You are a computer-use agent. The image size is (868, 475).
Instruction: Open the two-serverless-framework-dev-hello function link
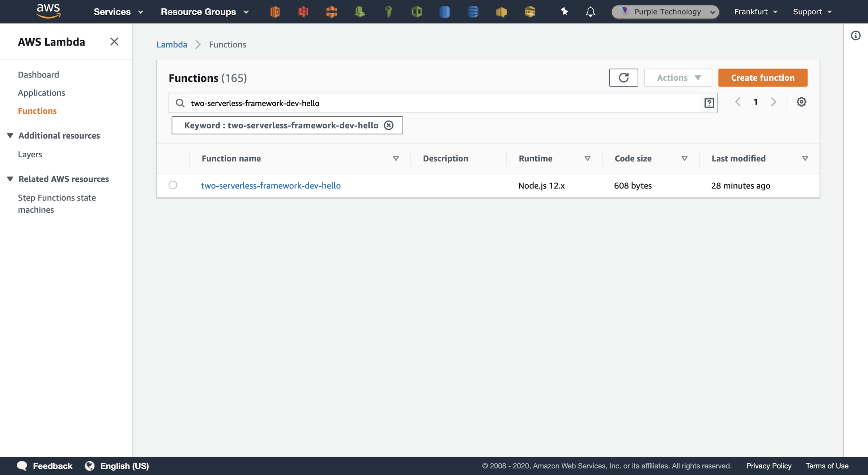click(271, 185)
